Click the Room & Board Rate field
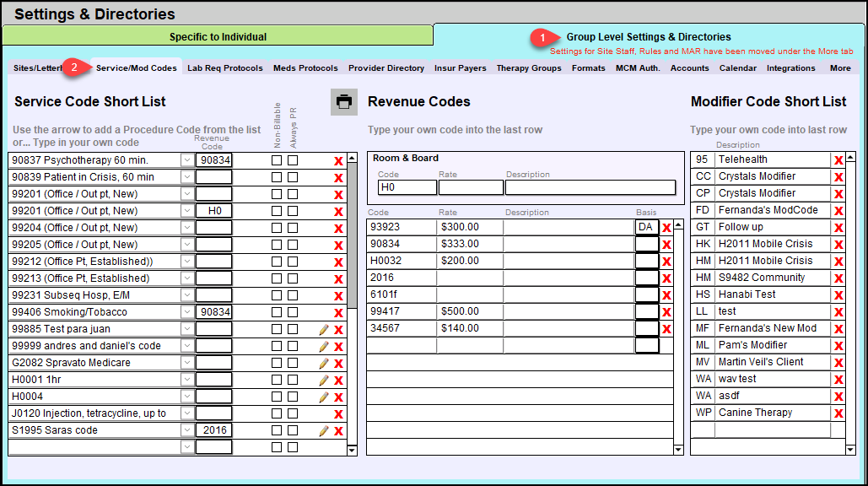 [470, 187]
